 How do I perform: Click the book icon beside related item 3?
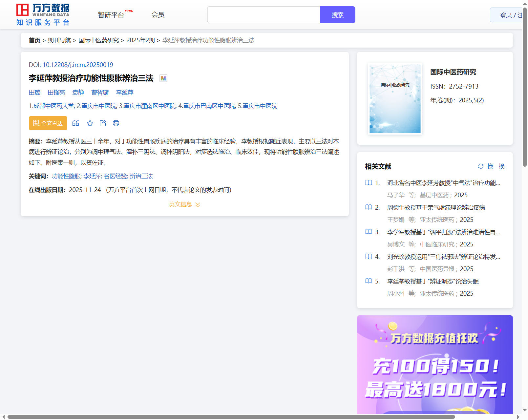(369, 232)
